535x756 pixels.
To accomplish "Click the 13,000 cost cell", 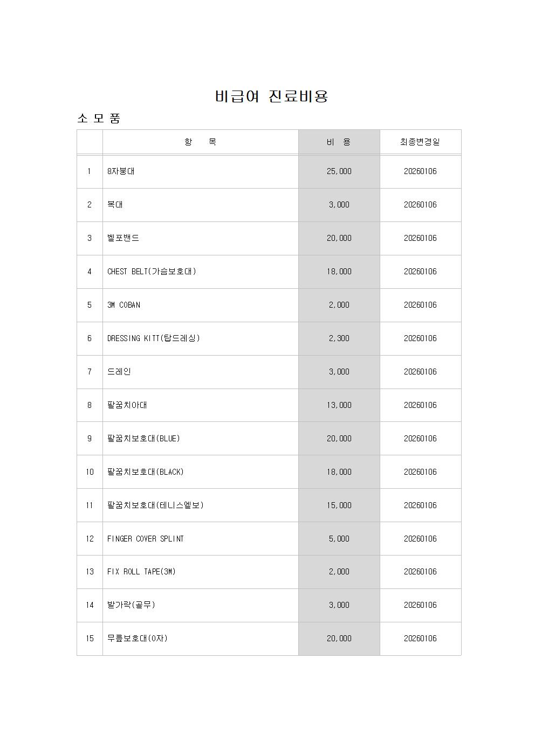I will pyautogui.click(x=339, y=405).
